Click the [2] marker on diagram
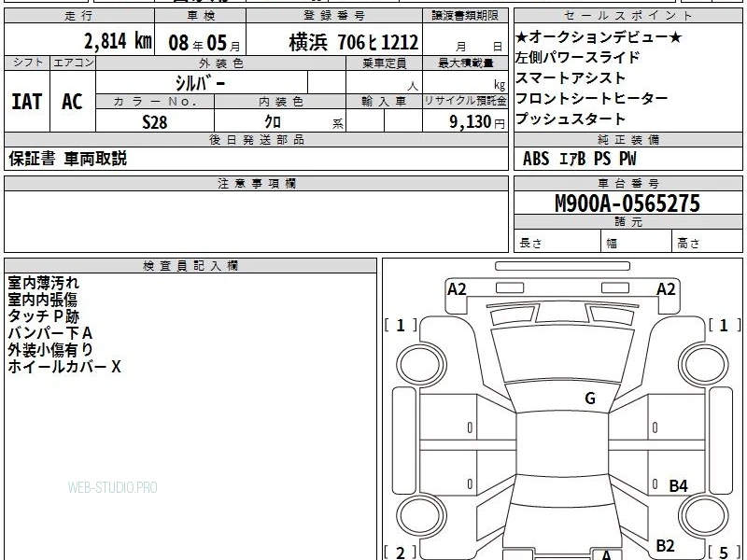Viewport: 747px width, 560px height. (x=401, y=553)
